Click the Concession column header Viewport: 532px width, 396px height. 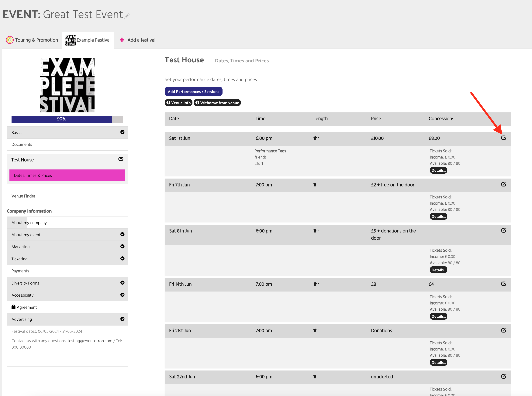pos(441,119)
